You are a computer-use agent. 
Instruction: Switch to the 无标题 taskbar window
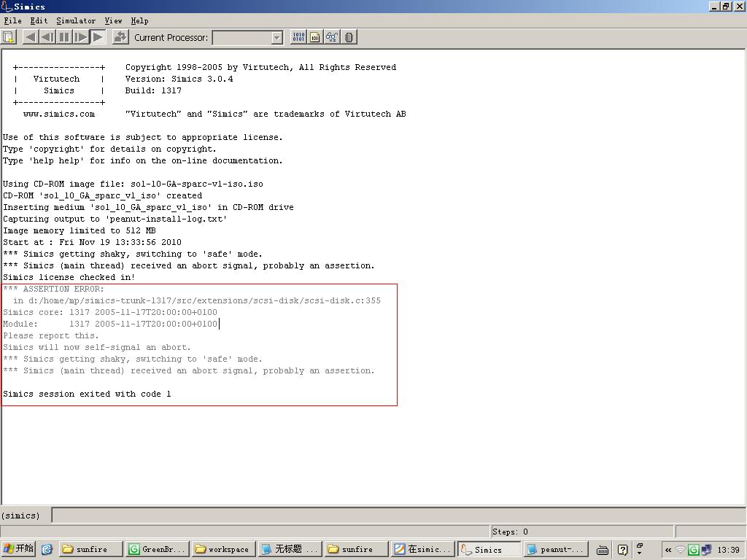point(289,550)
